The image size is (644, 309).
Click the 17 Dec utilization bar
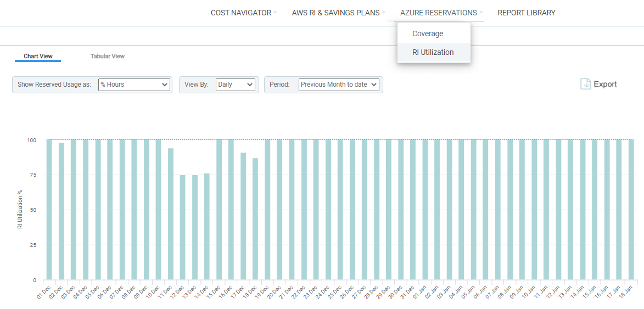(x=243, y=216)
